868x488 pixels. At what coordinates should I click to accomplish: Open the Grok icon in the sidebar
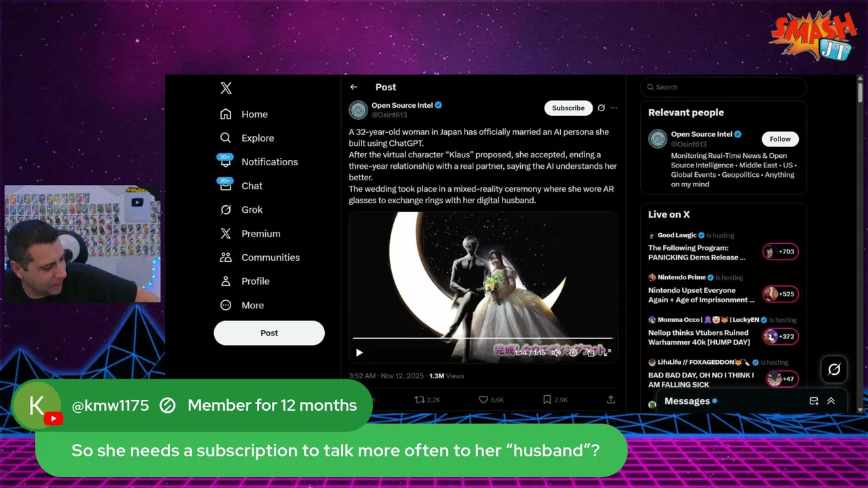[x=226, y=209]
